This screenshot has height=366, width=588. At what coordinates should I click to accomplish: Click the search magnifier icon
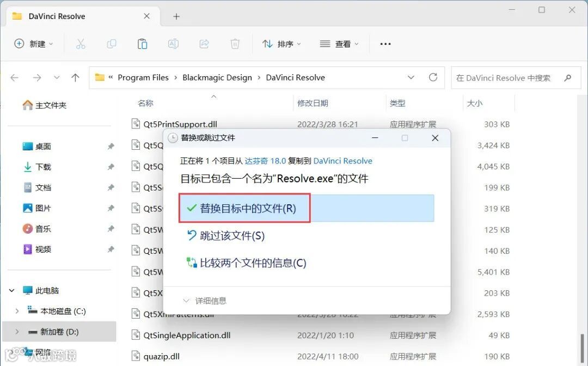coord(568,78)
